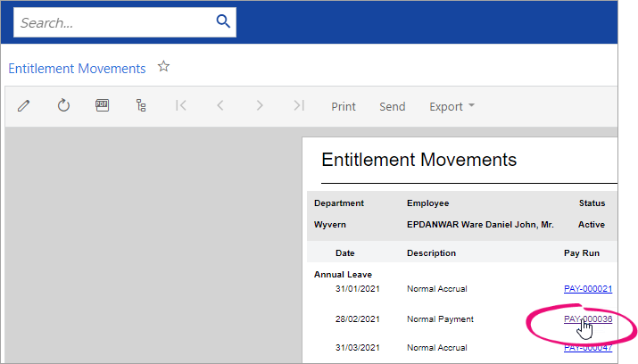Click the magnifier search icon

coord(223,21)
